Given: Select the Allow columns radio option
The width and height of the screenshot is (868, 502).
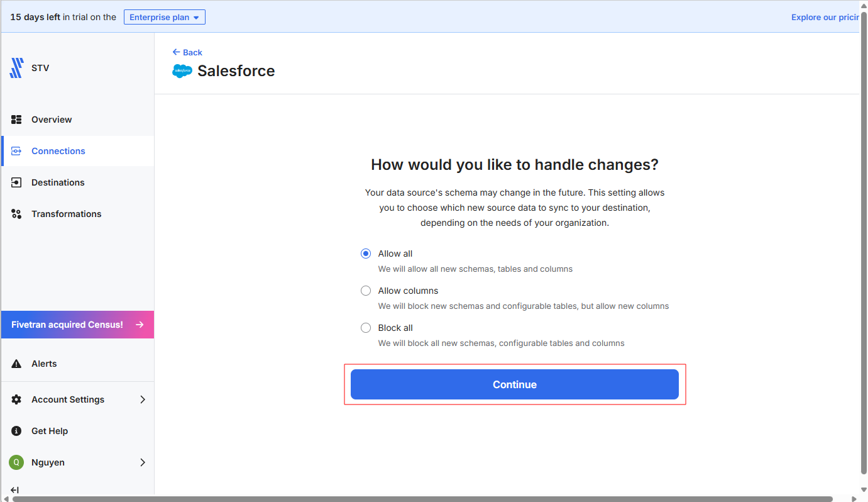Looking at the screenshot, I should pos(366,291).
